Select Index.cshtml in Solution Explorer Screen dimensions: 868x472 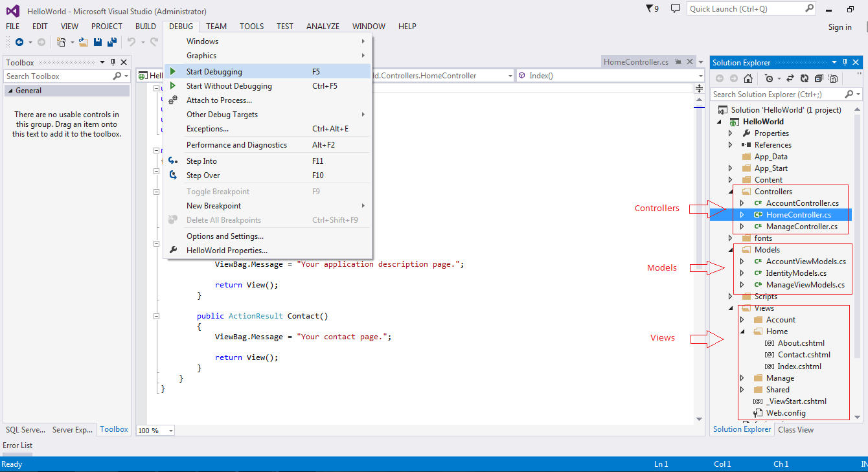(x=799, y=366)
